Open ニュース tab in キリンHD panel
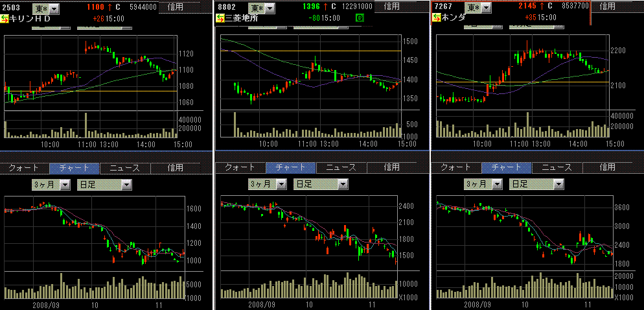The width and height of the screenshot is (644, 310). pyautogui.click(x=125, y=168)
